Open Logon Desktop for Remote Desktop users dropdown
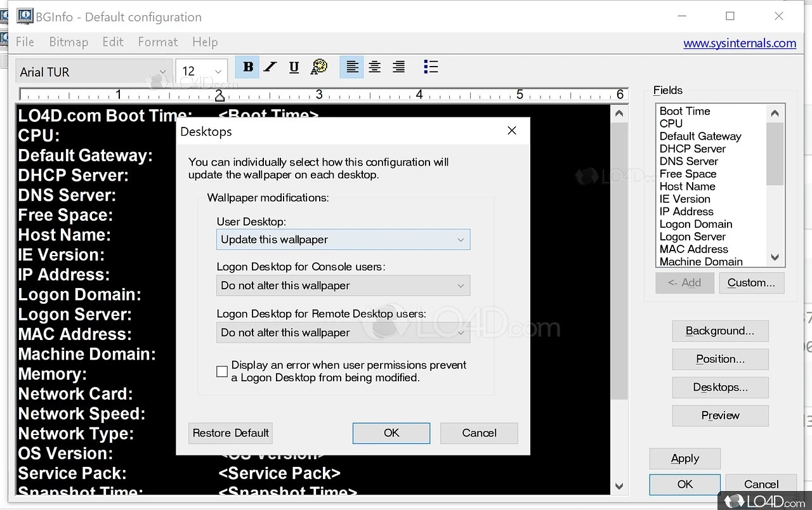The image size is (812, 510). 343,332
